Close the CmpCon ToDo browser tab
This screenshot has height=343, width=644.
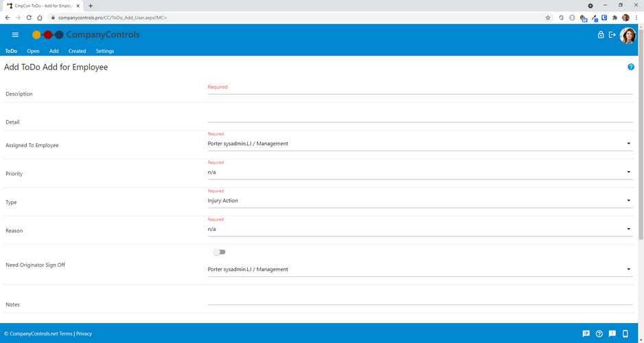coord(78,5)
